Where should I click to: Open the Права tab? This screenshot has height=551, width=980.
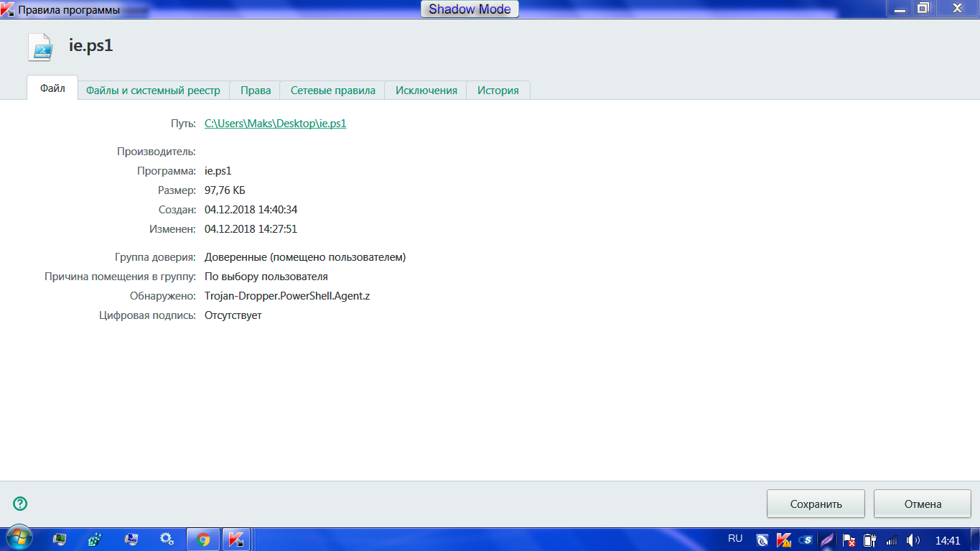(x=256, y=91)
